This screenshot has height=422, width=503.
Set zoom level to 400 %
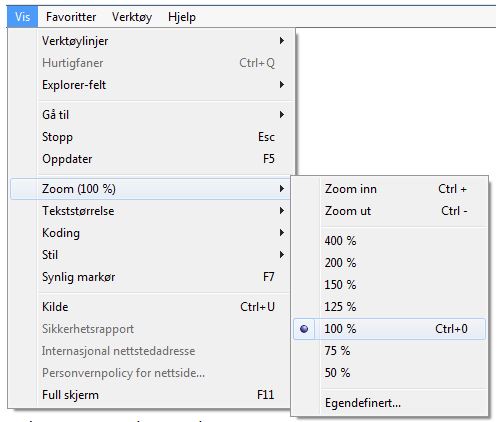pyautogui.click(x=389, y=241)
